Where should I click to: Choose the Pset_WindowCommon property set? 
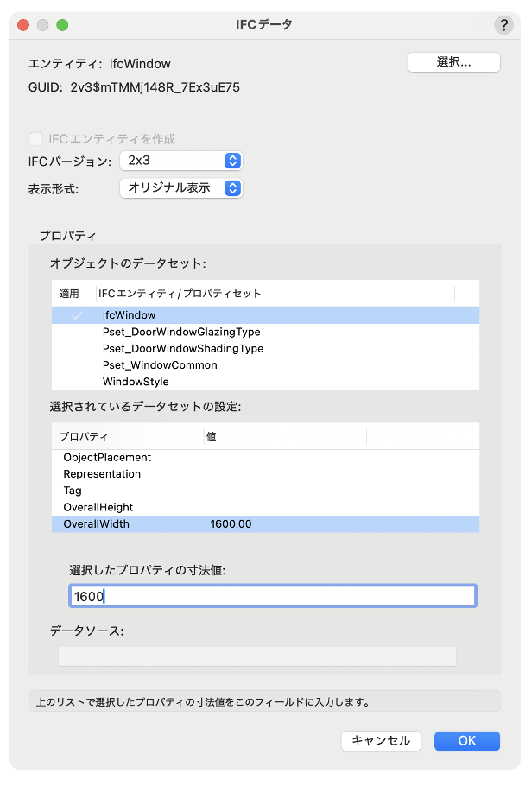pyautogui.click(x=160, y=365)
